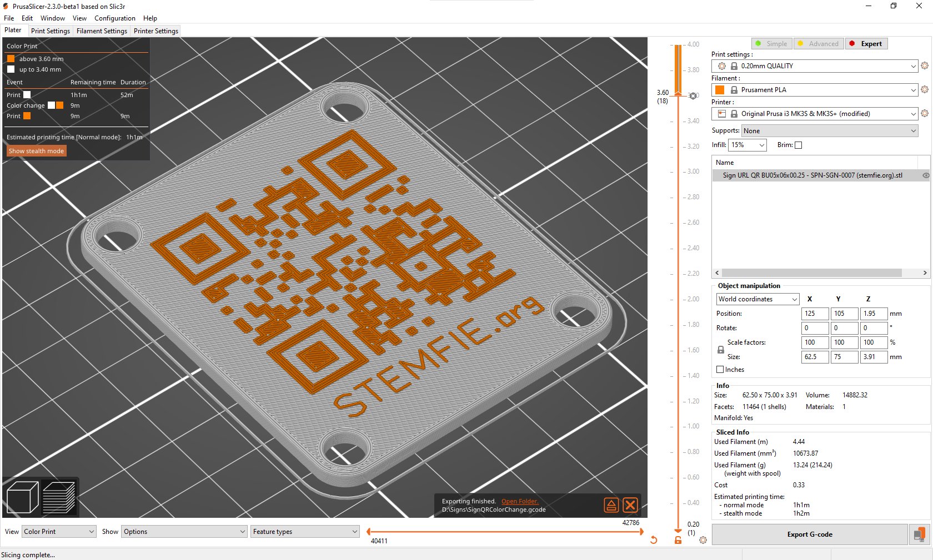
Task: Open the Feature types dropdown
Action: pyautogui.click(x=305, y=532)
